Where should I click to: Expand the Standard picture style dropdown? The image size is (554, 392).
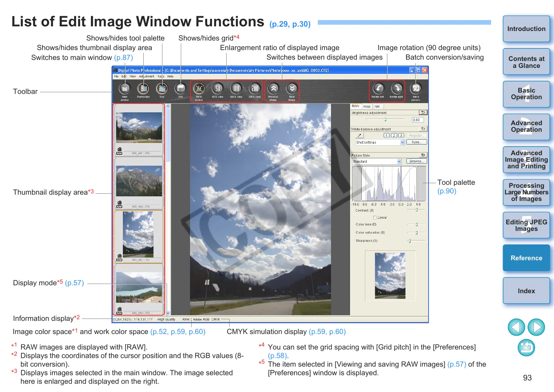click(377, 161)
